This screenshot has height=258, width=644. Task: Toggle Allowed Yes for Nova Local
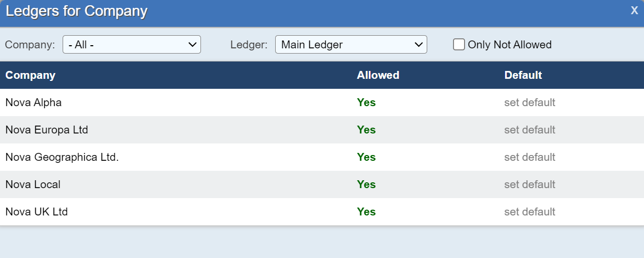366,184
